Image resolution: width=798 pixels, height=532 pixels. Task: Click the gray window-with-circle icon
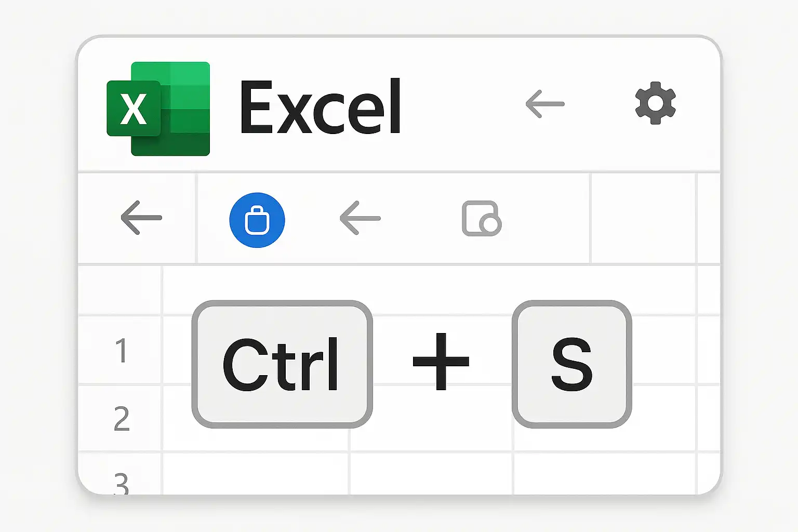tap(482, 219)
